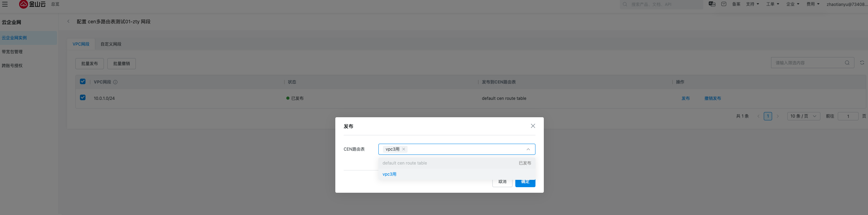Remove the vpc3用 tag from selection
This screenshot has width=868, height=215.
(x=403, y=149)
